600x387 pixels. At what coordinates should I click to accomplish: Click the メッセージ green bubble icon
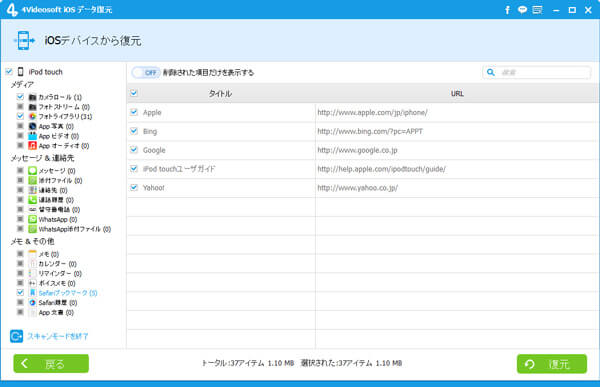click(33, 171)
